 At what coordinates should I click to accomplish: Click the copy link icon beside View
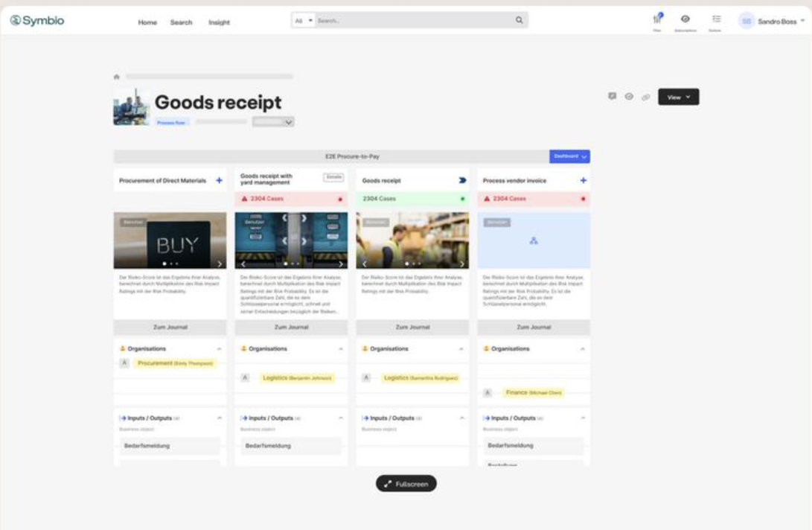[x=645, y=97]
